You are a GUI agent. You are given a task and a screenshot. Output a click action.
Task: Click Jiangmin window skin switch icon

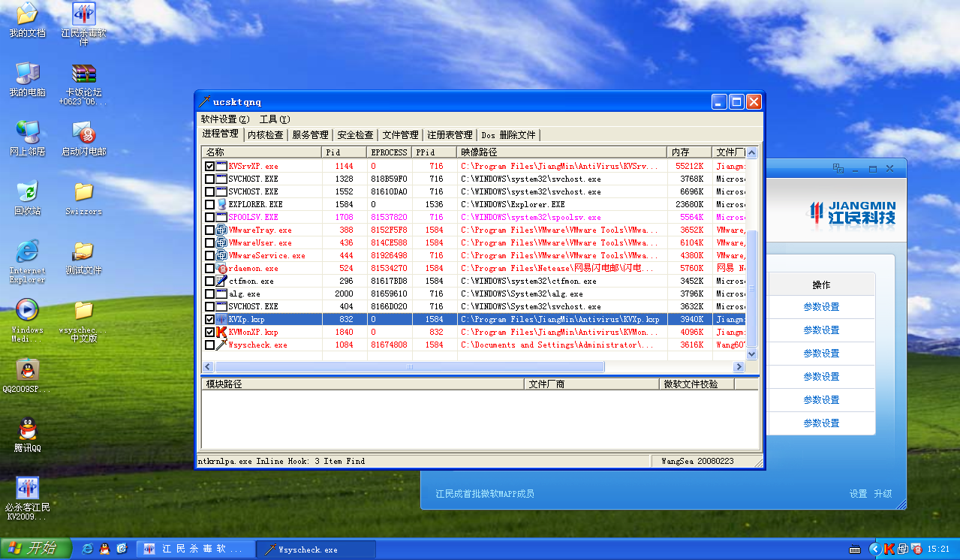(838, 169)
